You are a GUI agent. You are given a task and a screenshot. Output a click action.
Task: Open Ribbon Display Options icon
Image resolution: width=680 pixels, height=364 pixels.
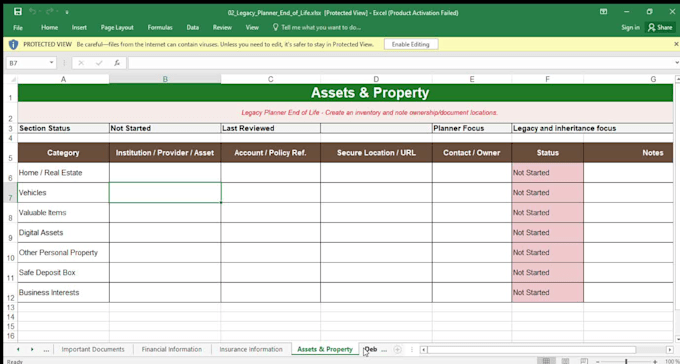[x=603, y=12]
